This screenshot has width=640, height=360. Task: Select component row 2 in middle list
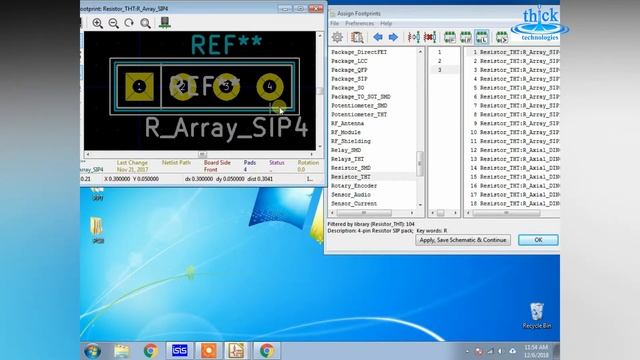[x=443, y=61]
